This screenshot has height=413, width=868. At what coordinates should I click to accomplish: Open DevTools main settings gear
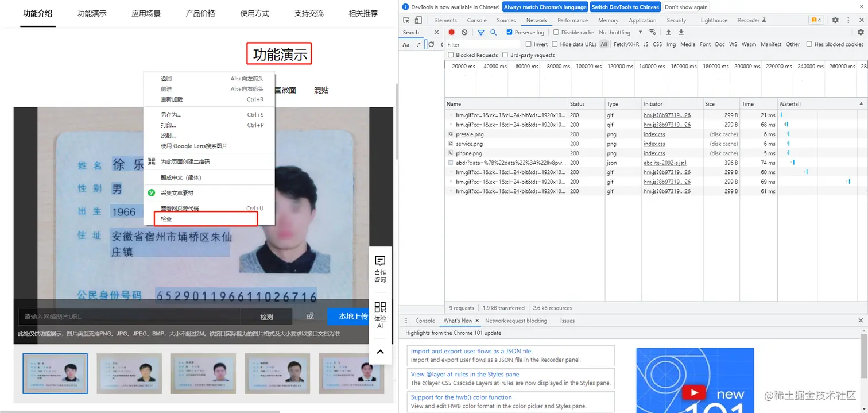point(835,20)
